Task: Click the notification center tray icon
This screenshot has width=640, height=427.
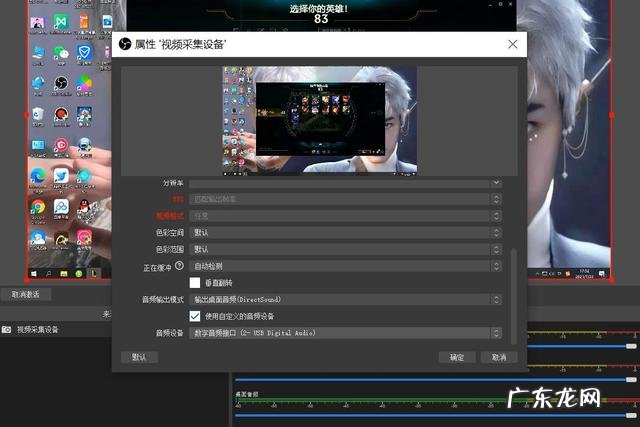Action: (602, 274)
